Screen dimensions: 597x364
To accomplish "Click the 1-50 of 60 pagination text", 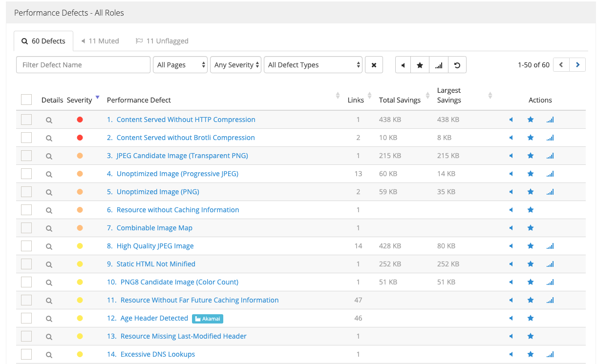I will click(x=533, y=65).
